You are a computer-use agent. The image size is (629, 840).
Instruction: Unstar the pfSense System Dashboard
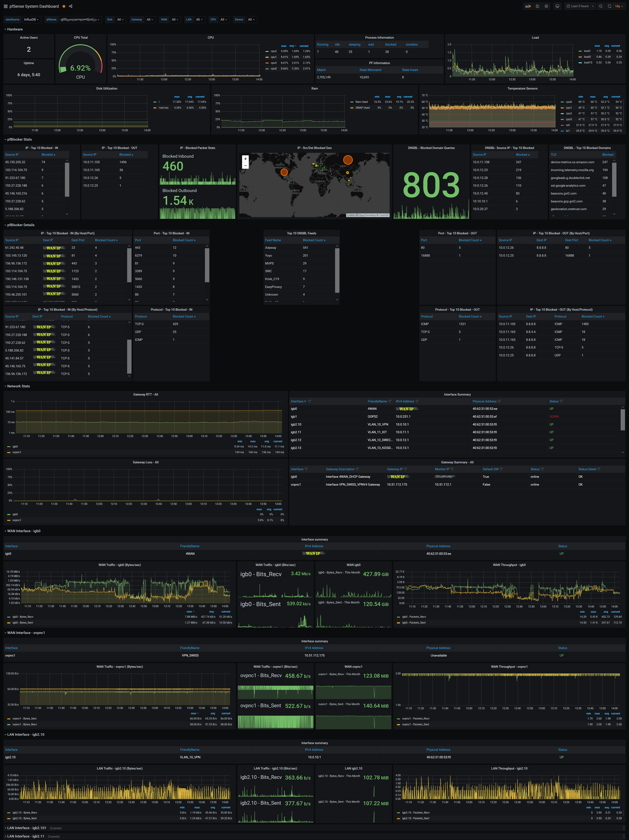(x=64, y=7)
